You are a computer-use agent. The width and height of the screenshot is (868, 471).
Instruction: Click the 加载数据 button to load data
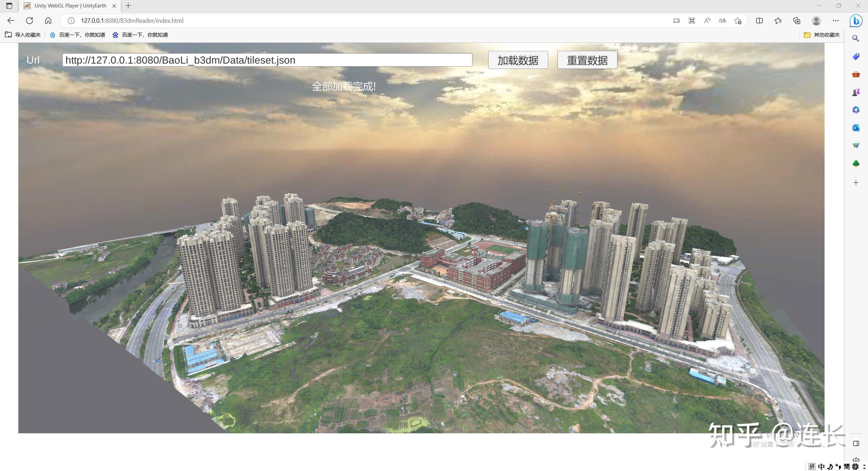point(517,60)
